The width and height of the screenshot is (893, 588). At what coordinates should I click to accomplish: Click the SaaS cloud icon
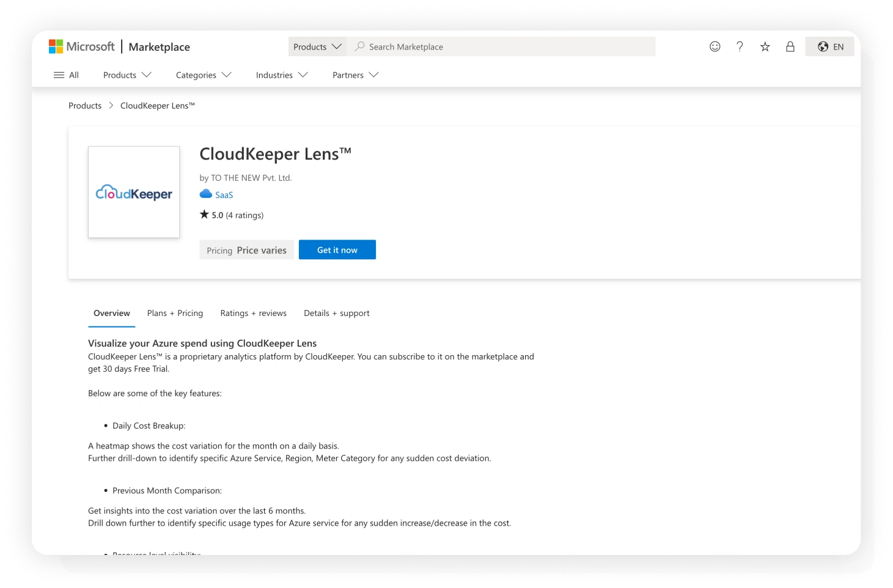click(x=206, y=194)
